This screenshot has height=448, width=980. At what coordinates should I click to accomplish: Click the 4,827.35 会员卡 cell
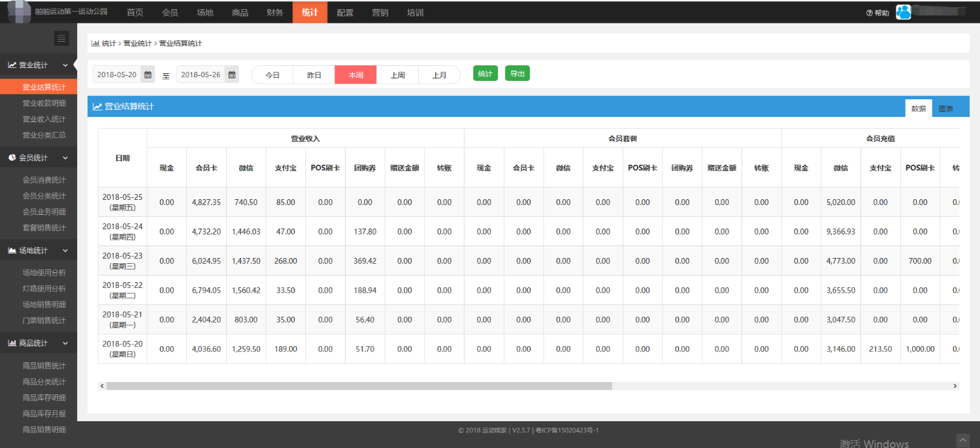coord(206,202)
